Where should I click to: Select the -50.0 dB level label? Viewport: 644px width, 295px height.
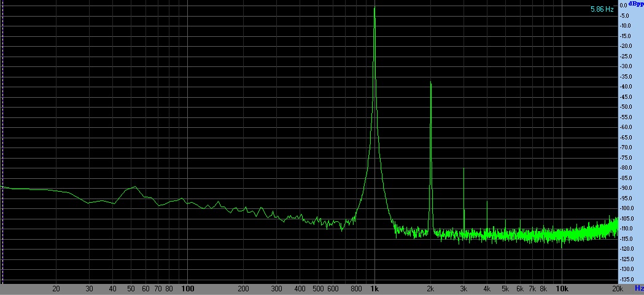click(x=625, y=107)
